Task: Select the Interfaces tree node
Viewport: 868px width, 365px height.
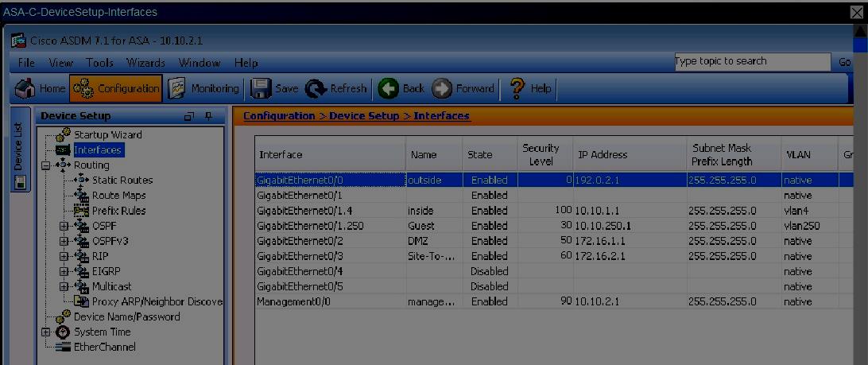Action: 98,149
